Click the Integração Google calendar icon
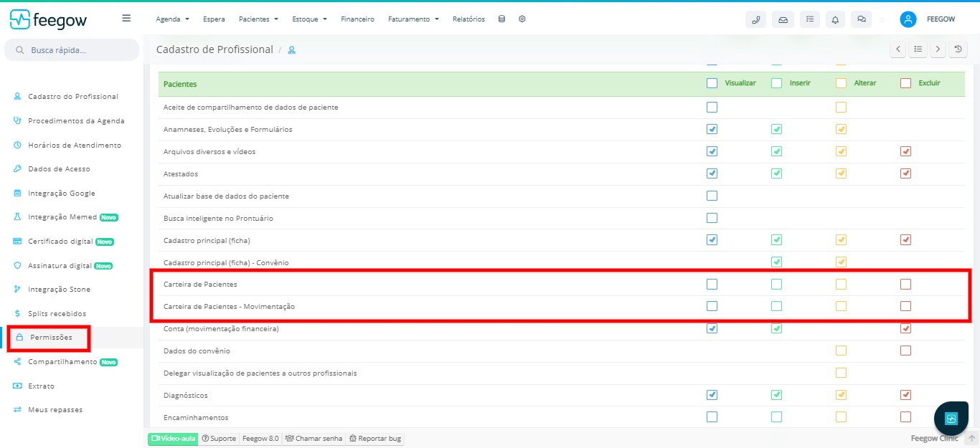Viewport: 980px width, 448px height. coord(18,193)
